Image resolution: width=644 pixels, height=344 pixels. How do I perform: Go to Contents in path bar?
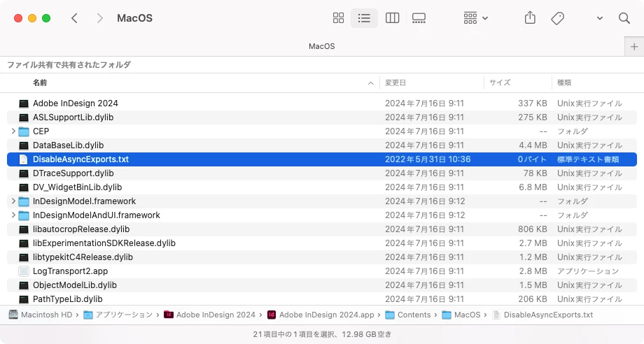click(408, 315)
